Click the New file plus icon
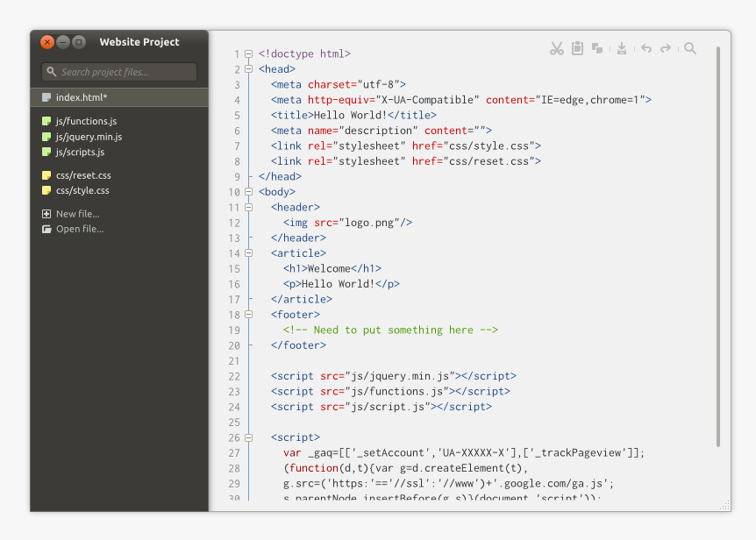756x540 pixels. (46, 214)
